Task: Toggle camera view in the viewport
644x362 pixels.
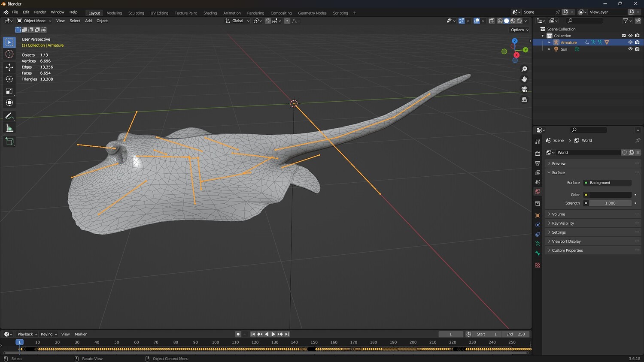Action: click(524, 89)
